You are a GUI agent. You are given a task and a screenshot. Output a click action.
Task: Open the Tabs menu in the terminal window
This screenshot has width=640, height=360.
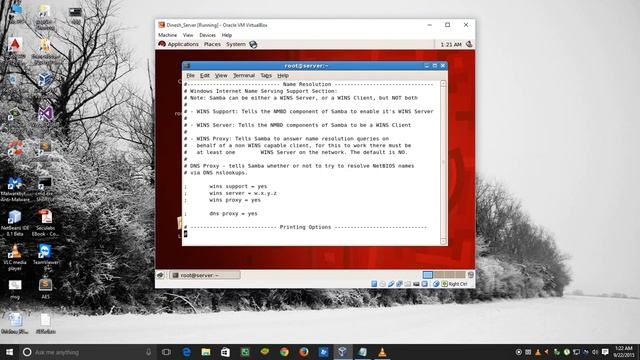coord(266,76)
